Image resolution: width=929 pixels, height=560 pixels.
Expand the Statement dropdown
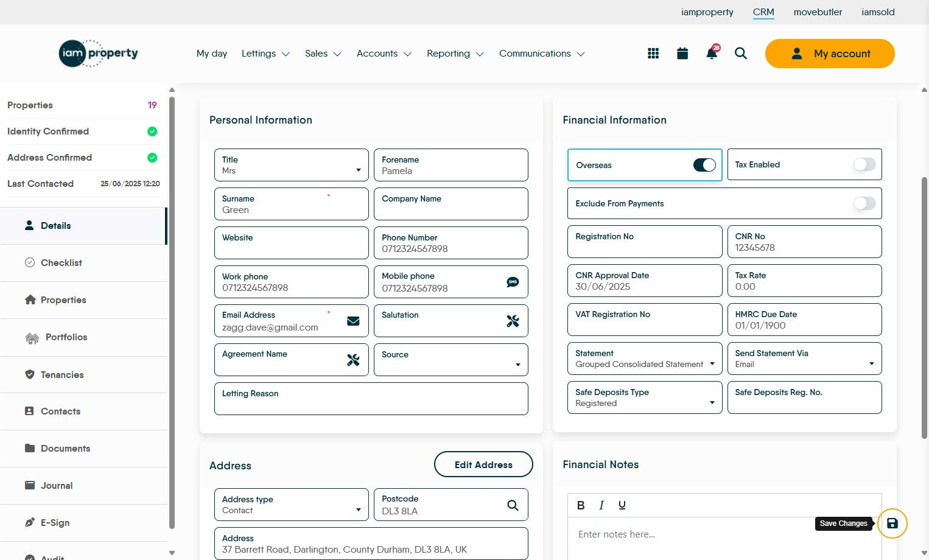tap(645, 359)
